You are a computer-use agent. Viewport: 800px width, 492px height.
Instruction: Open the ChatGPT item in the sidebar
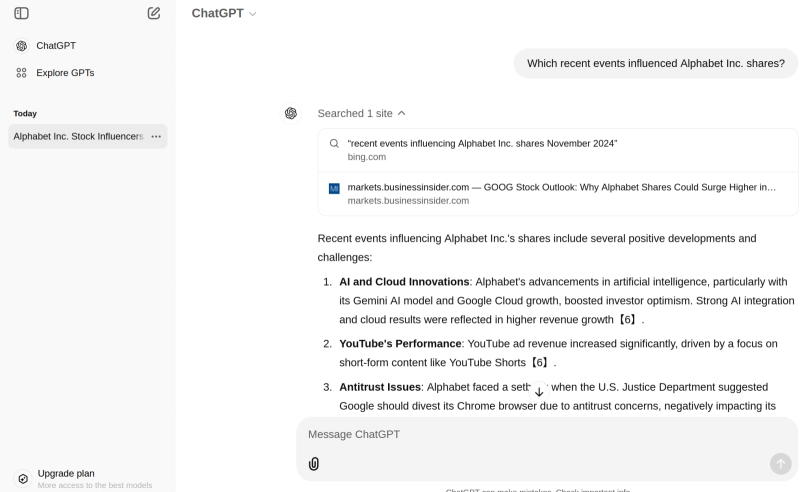click(56, 46)
